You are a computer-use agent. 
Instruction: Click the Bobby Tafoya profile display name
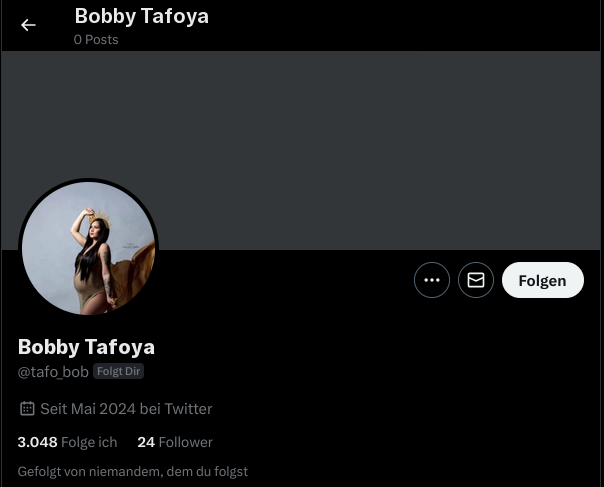[x=86, y=347]
